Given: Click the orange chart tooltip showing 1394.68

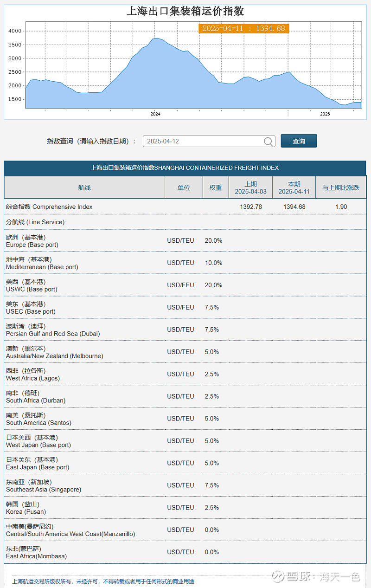Looking at the screenshot, I should point(243,29).
